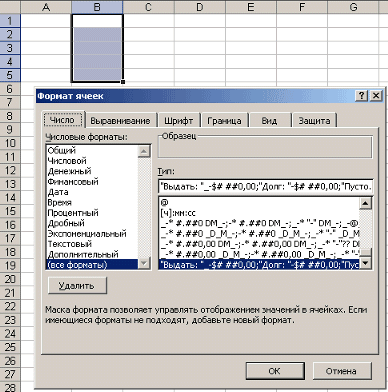
Task: Select row 5 header
Action: pyautogui.click(x=10, y=75)
